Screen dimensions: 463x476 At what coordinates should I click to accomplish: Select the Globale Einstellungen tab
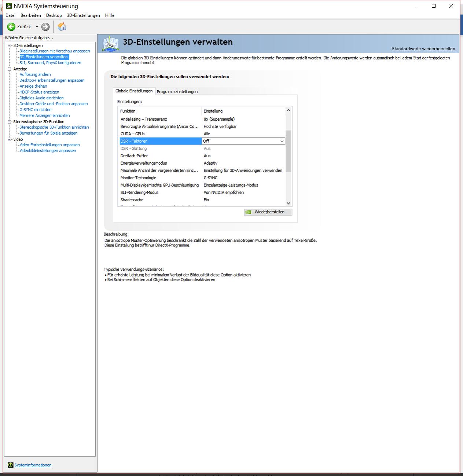(x=134, y=91)
